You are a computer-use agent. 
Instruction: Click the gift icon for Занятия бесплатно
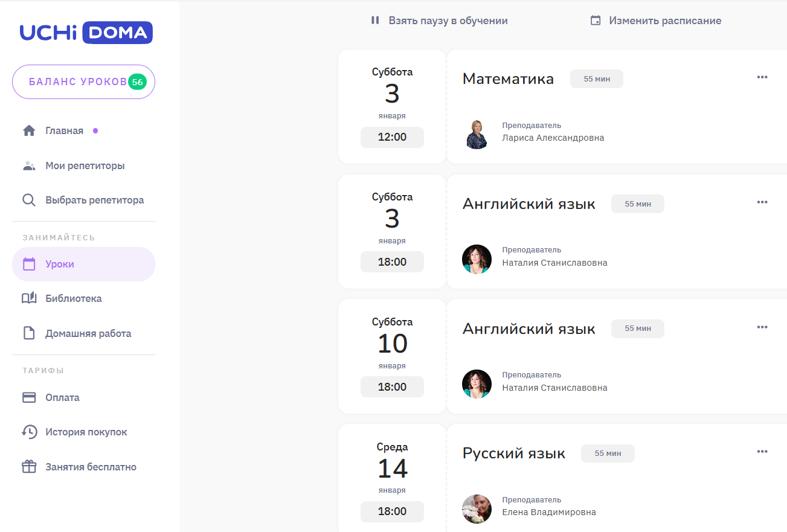click(29, 467)
